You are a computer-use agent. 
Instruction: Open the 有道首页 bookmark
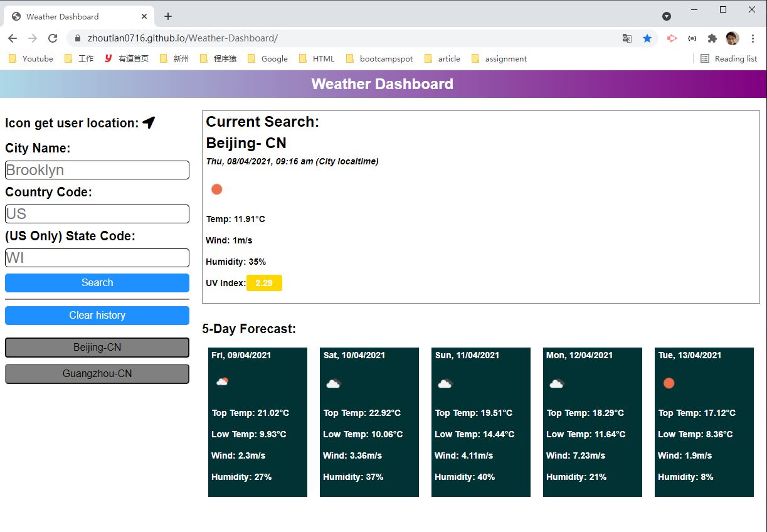127,58
